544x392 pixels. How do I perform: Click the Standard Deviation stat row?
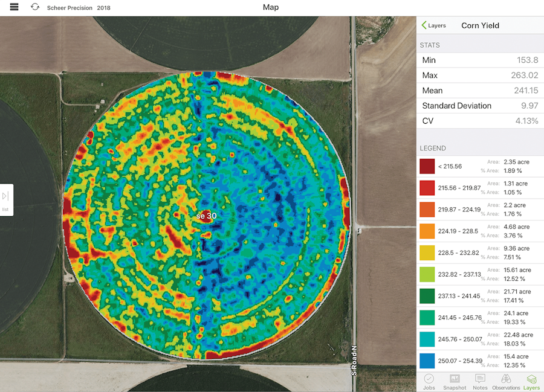[x=480, y=106]
